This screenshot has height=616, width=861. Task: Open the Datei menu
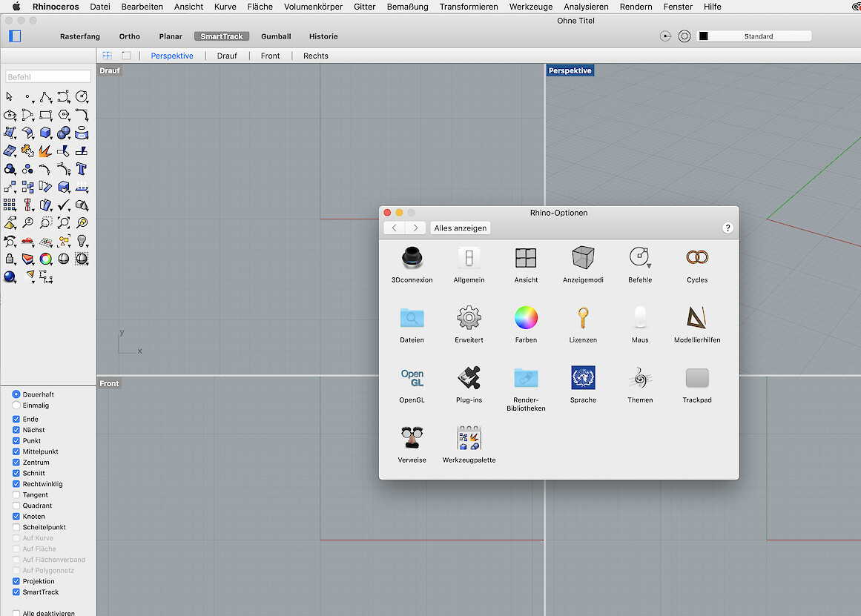(x=100, y=7)
